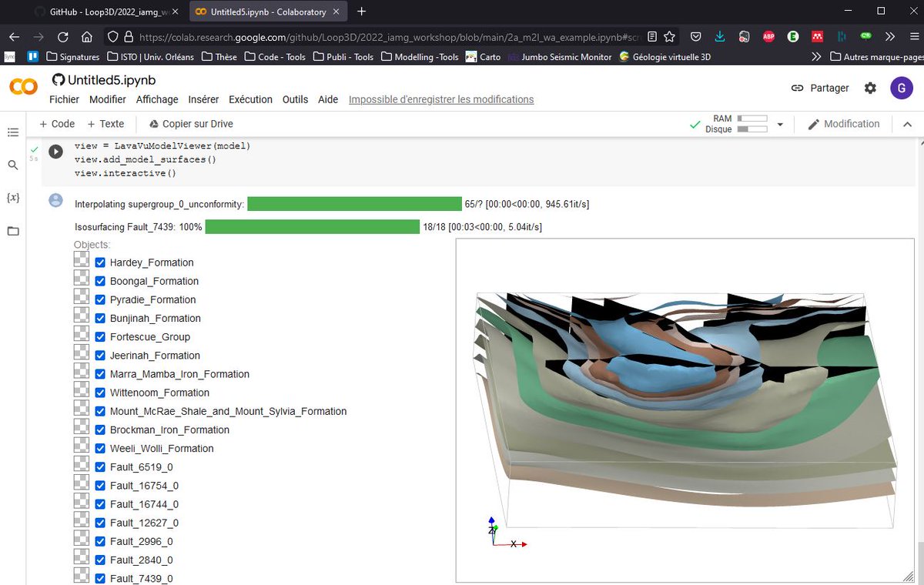Toggle Wittenoom_Formation checkbox

(x=100, y=393)
